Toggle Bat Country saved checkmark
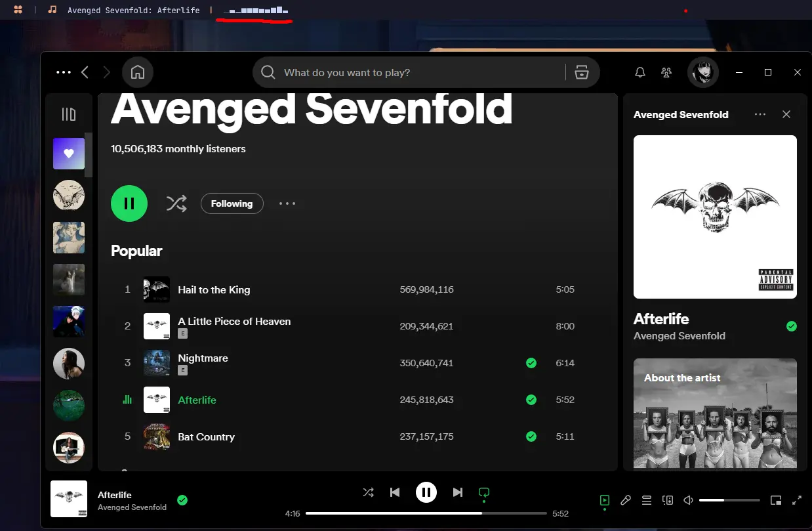Image resolution: width=812 pixels, height=531 pixels. click(x=531, y=436)
